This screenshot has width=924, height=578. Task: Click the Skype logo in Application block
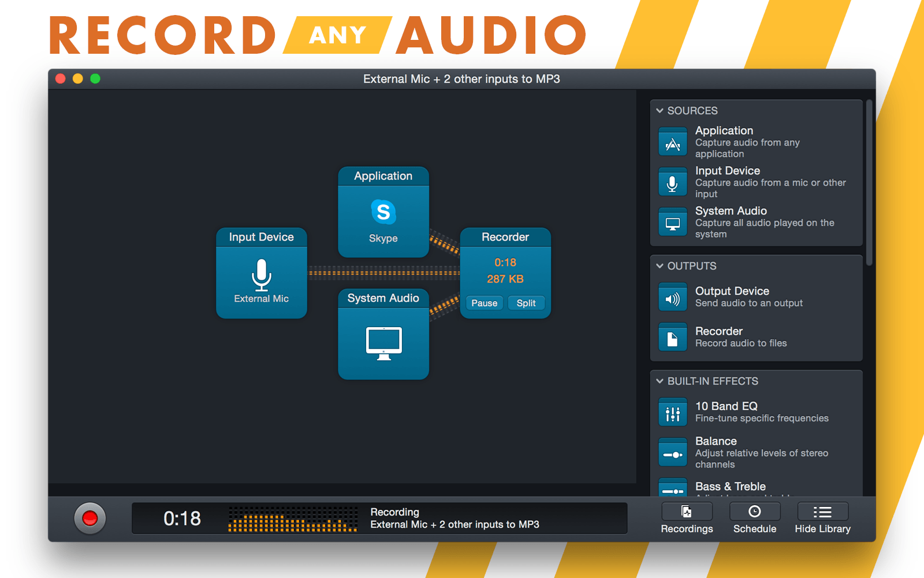point(383,212)
